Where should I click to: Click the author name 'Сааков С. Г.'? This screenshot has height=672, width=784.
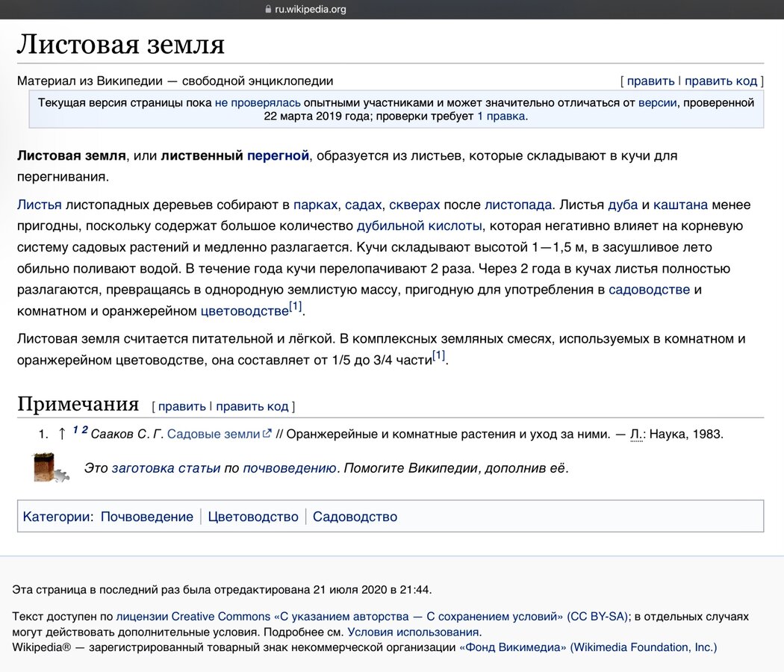(128, 434)
